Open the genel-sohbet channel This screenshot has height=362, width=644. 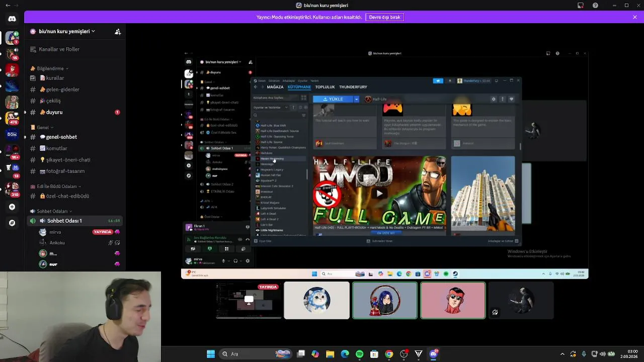click(x=74, y=137)
